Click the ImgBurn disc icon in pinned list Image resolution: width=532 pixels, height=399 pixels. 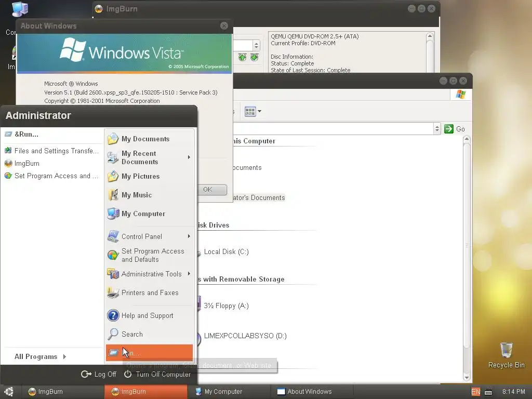pyautogui.click(x=8, y=163)
